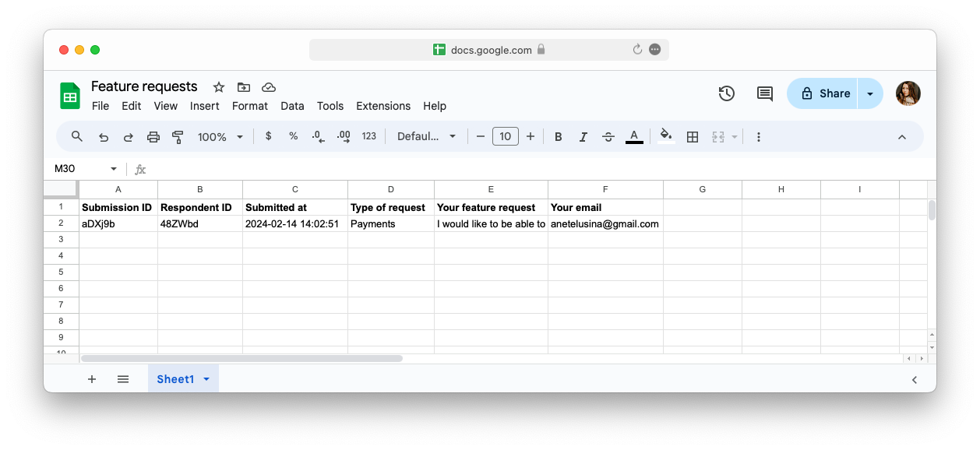Open the Share options dropdown arrow

click(x=870, y=93)
